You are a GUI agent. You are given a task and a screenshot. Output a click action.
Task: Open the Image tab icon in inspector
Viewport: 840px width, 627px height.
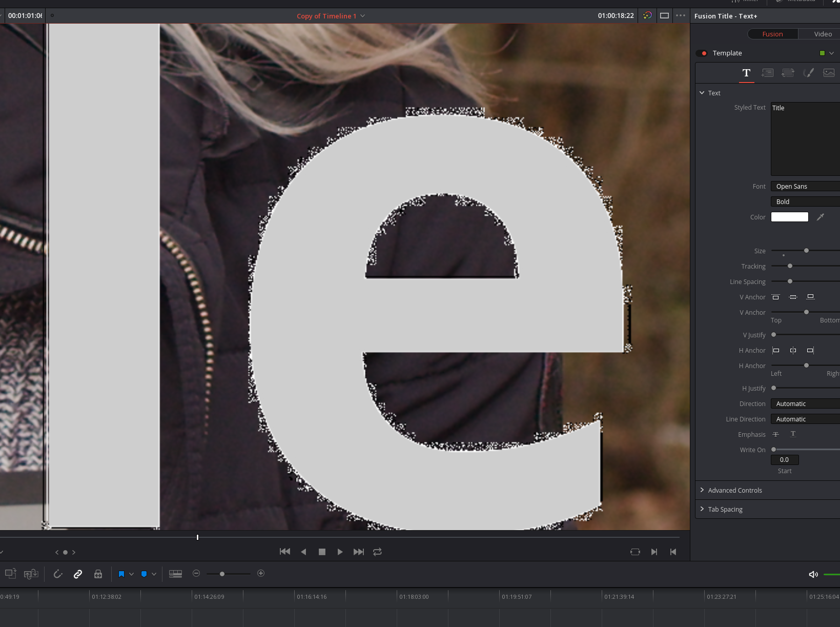click(829, 73)
